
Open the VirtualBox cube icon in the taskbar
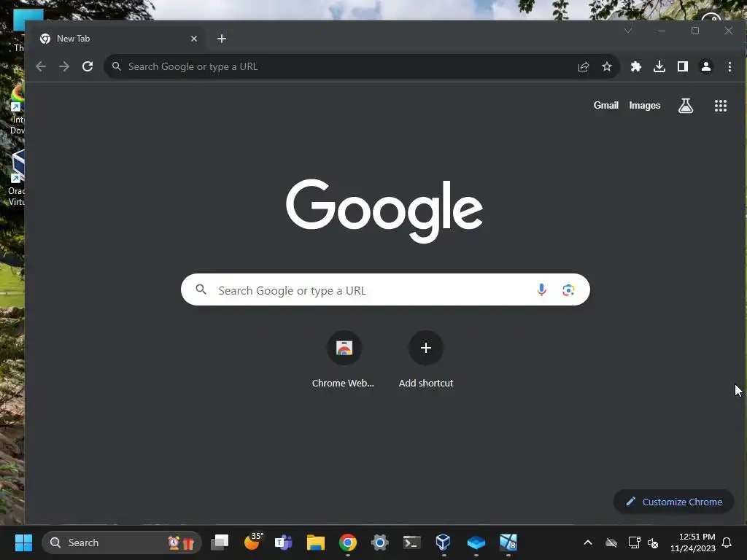pos(444,542)
